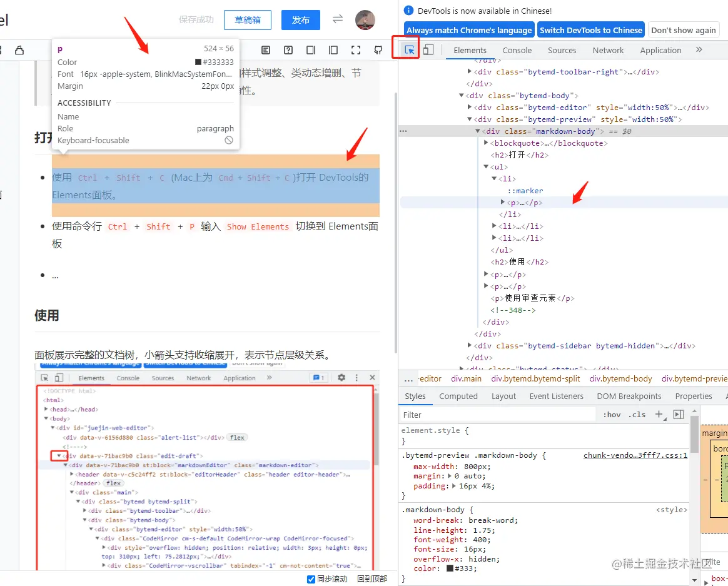This screenshot has height=586, width=728.
Task: Expand the blockquote node in DOM tree
Action: click(x=485, y=143)
